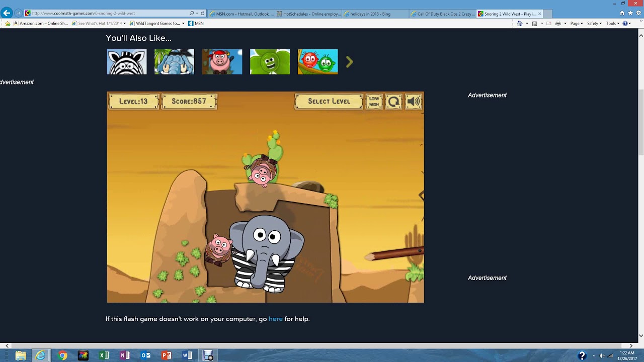Restart the level with the reset icon
644x362 pixels.
click(x=394, y=102)
